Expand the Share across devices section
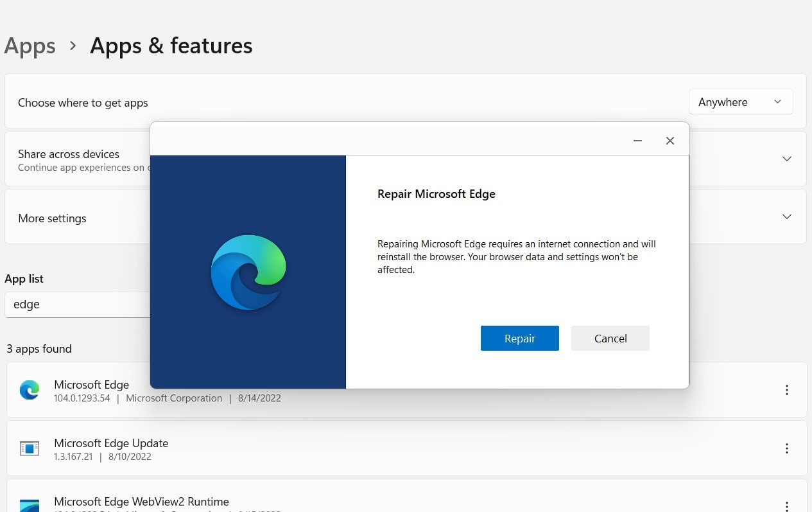This screenshot has height=512, width=812. coord(787,159)
